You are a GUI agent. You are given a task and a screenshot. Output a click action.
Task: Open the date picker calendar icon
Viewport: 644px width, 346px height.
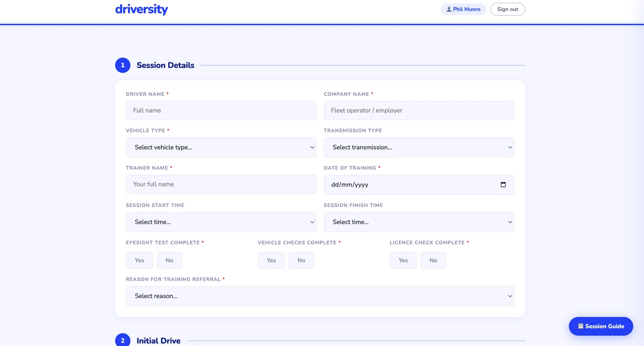[503, 184]
